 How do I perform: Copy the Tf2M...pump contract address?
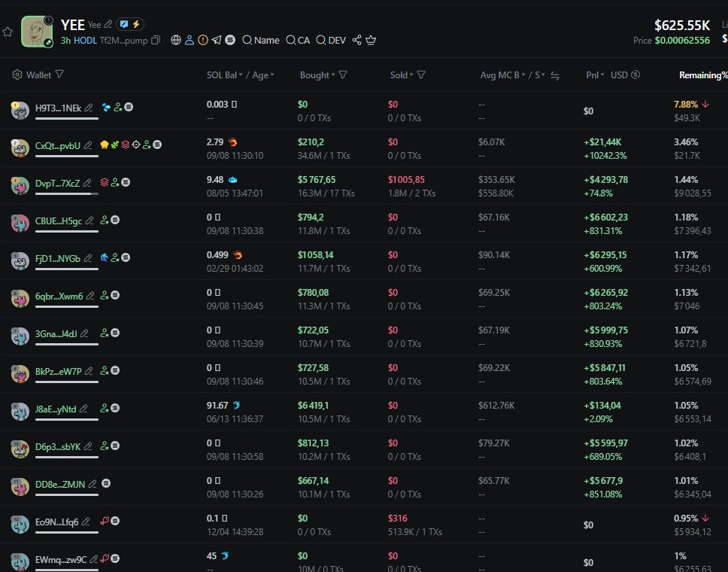pos(156,41)
